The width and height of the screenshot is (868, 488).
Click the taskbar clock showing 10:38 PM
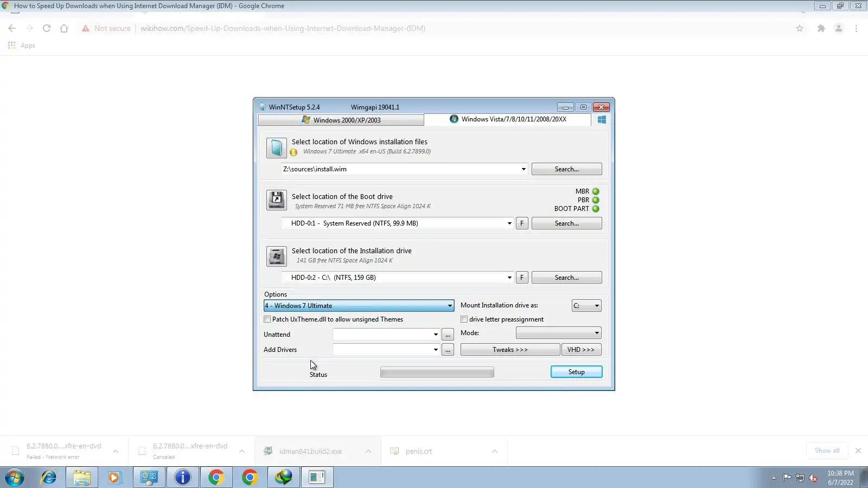coord(840,478)
